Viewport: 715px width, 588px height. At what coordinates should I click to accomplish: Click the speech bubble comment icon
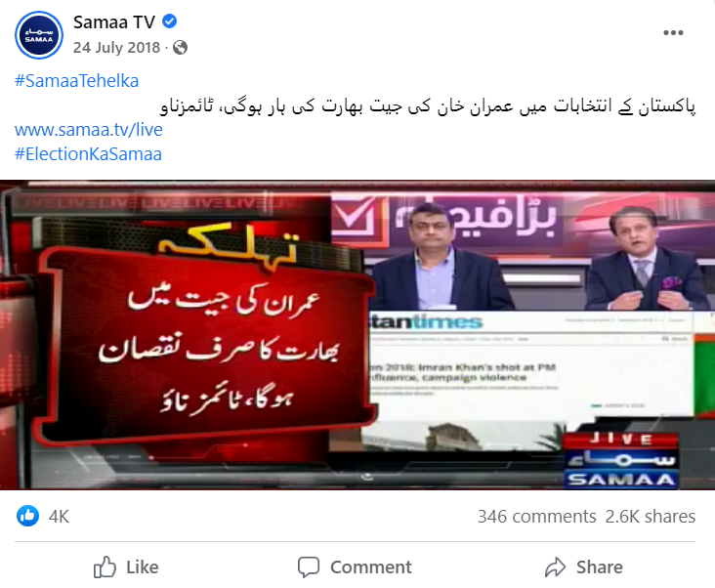pyautogui.click(x=309, y=567)
